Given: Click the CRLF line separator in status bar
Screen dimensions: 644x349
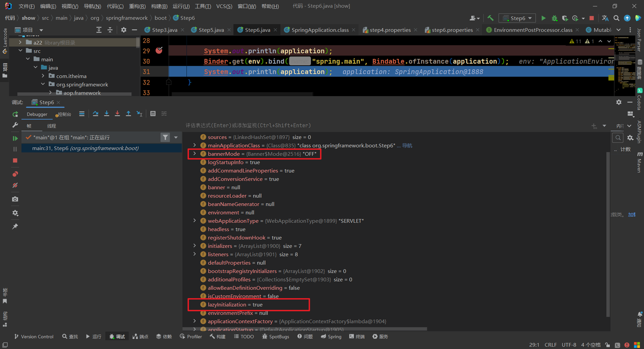Looking at the screenshot, I should [550, 345].
